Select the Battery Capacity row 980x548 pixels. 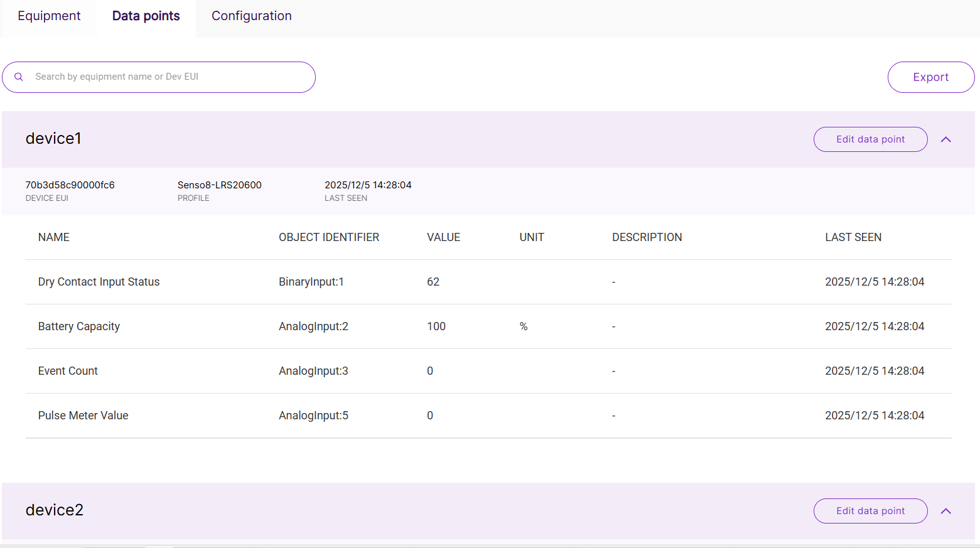pyautogui.click(x=78, y=326)
